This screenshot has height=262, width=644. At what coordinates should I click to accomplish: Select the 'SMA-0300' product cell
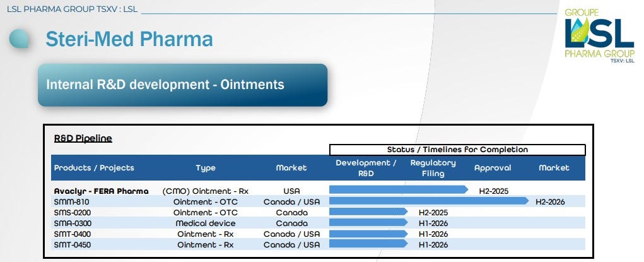pyautogui.click(x=73, y=223)
